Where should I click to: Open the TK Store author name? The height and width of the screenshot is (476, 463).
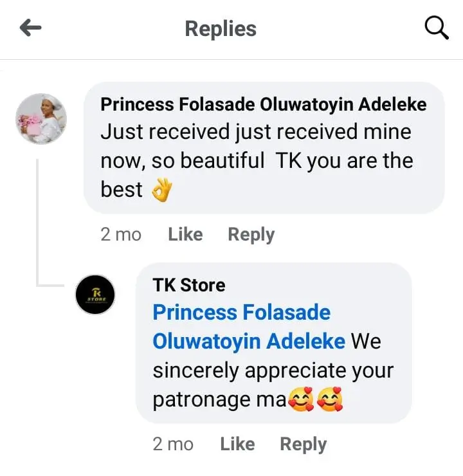click(189, 284)
